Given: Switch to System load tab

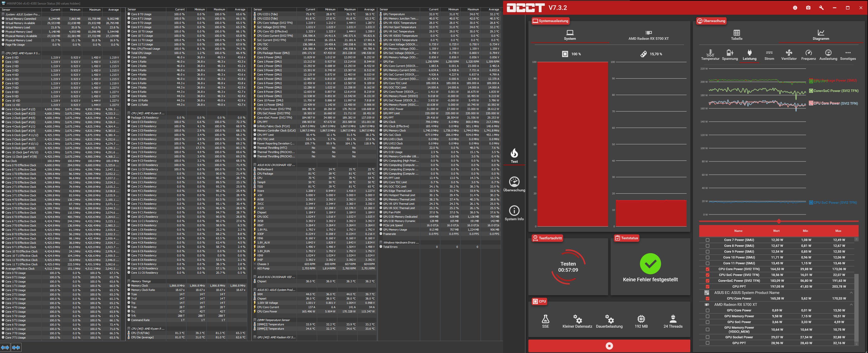Looking at the screenshot, I should tap(570, 35).
